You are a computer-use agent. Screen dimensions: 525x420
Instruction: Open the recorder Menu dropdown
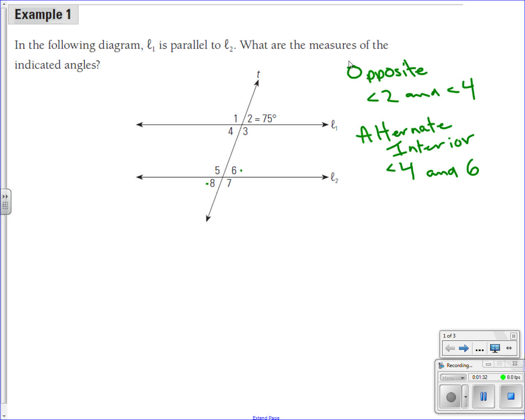pyautogui.click(x=453, y=377)
